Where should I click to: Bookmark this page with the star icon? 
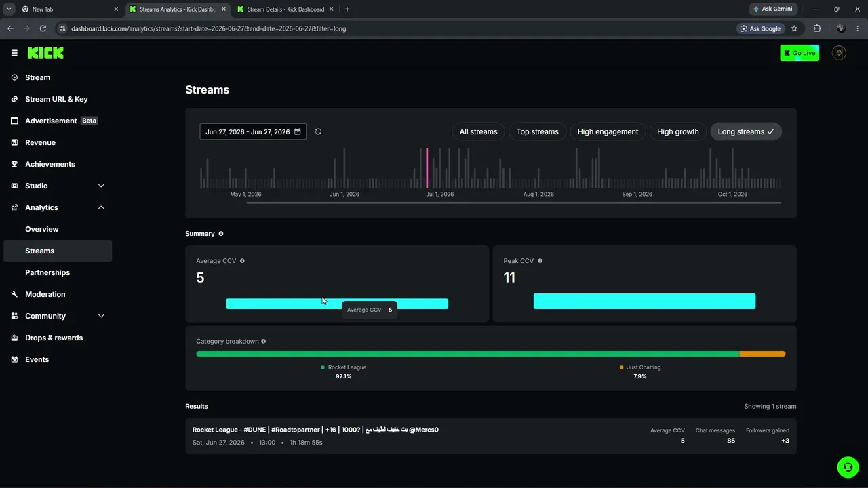click(794, 28)
